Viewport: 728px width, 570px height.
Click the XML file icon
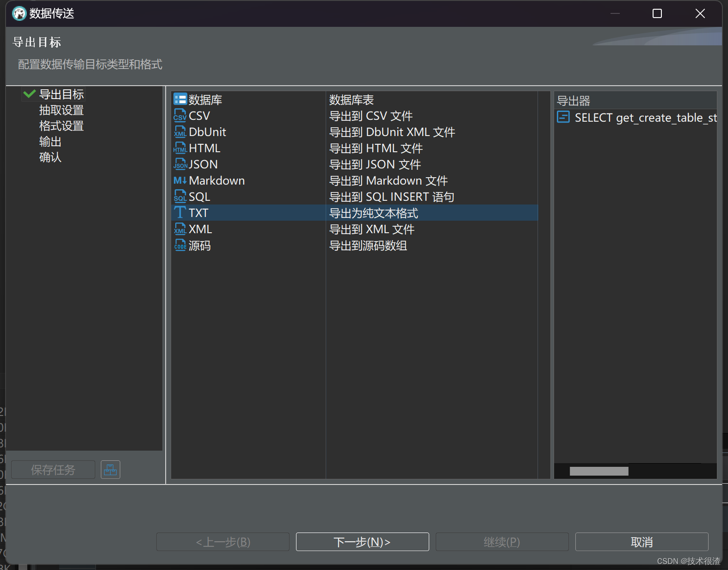(180, 229)
